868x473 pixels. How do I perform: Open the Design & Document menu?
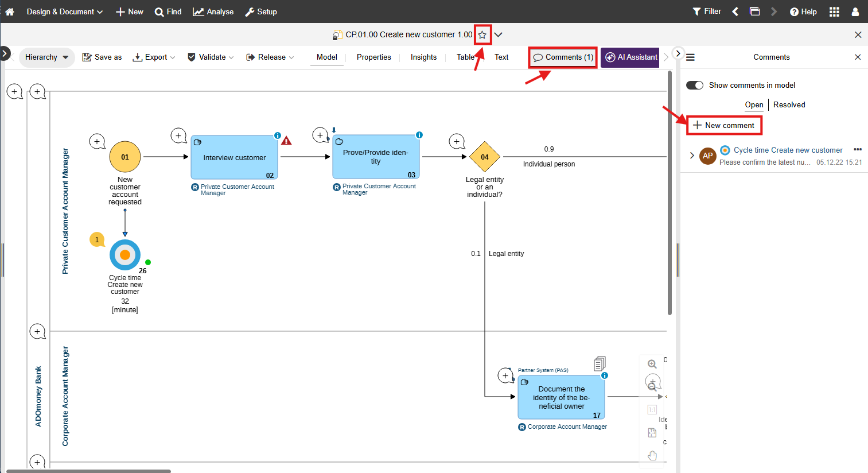[61, 11]
